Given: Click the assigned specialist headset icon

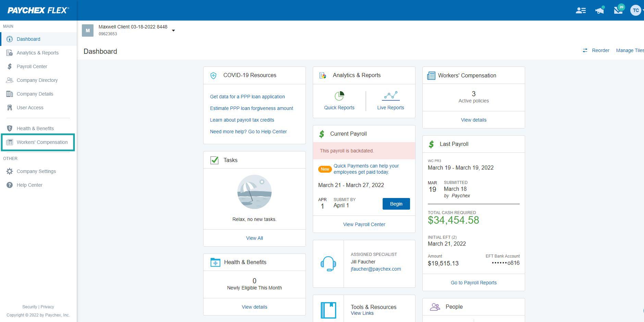Looking at the screenshot, I should (328, 264).
